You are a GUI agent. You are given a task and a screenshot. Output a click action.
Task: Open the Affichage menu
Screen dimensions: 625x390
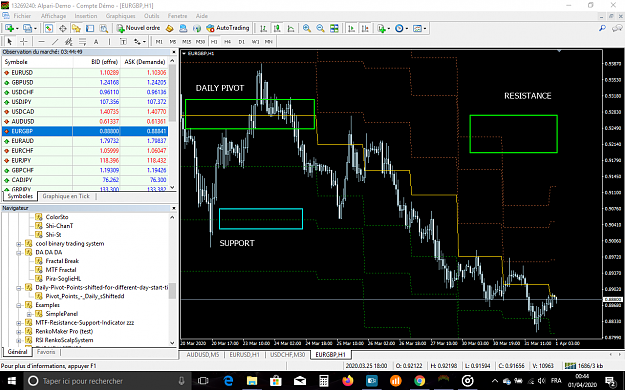(53, 16)
